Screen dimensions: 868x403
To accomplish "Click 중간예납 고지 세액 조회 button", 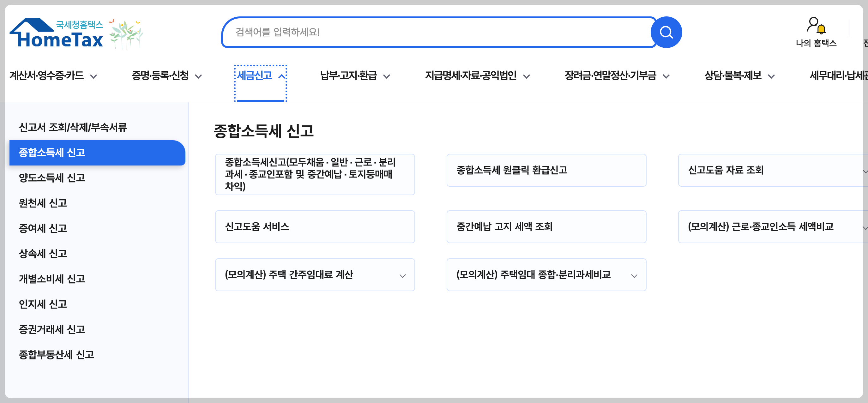I will [546, 227].
